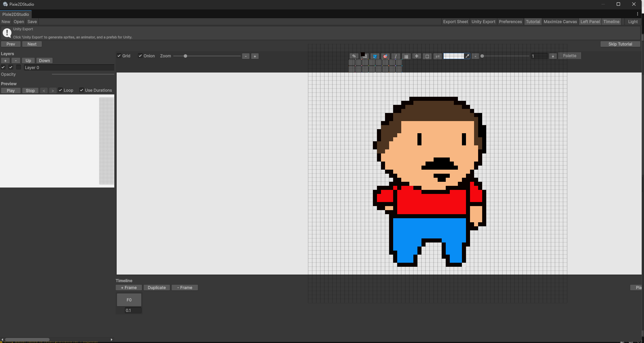The height and width of the screenshot is (343, 644).
Task: Open the Palette panel
Action: [569, 56]
